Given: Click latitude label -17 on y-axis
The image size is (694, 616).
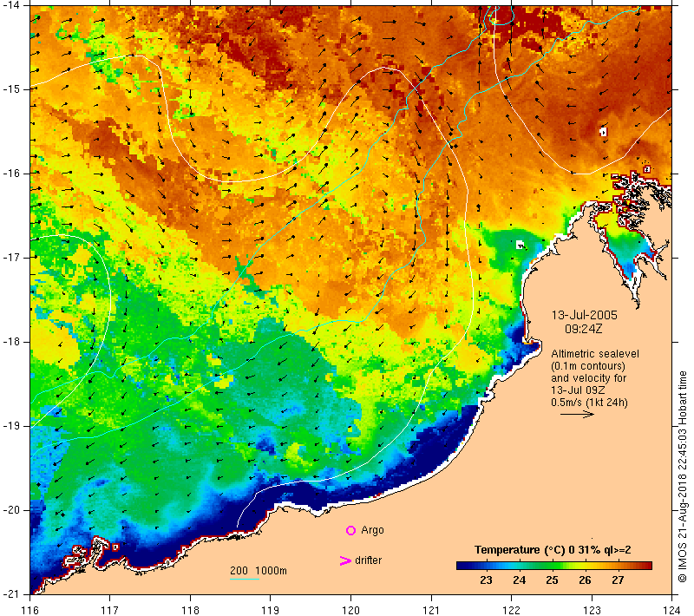Looking at the screenshot, I should click(10, 257).
